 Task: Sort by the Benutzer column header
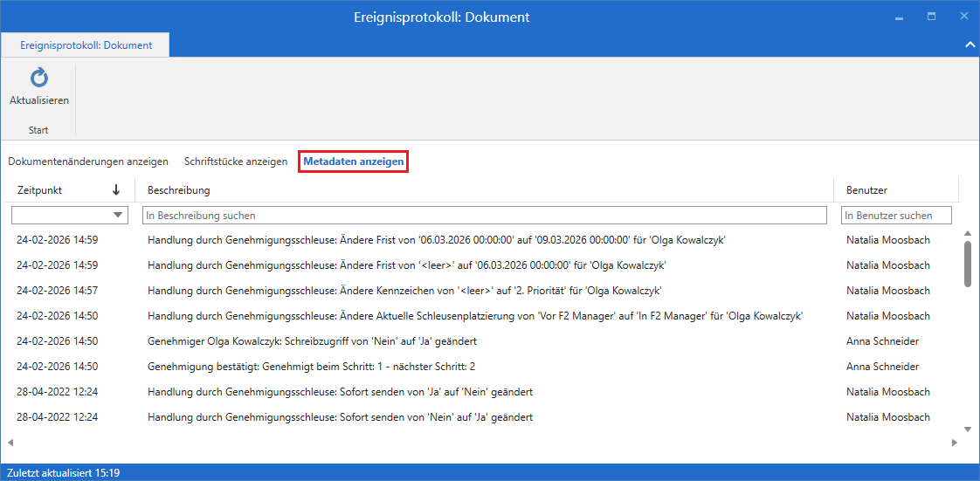(x=866, y=190)
